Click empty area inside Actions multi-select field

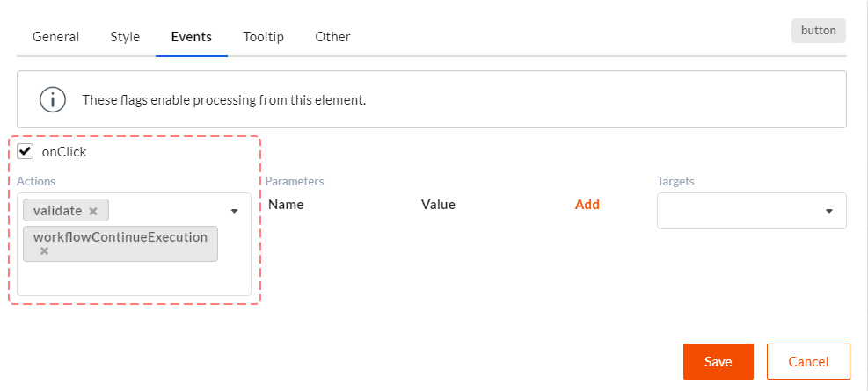point(134,279)
